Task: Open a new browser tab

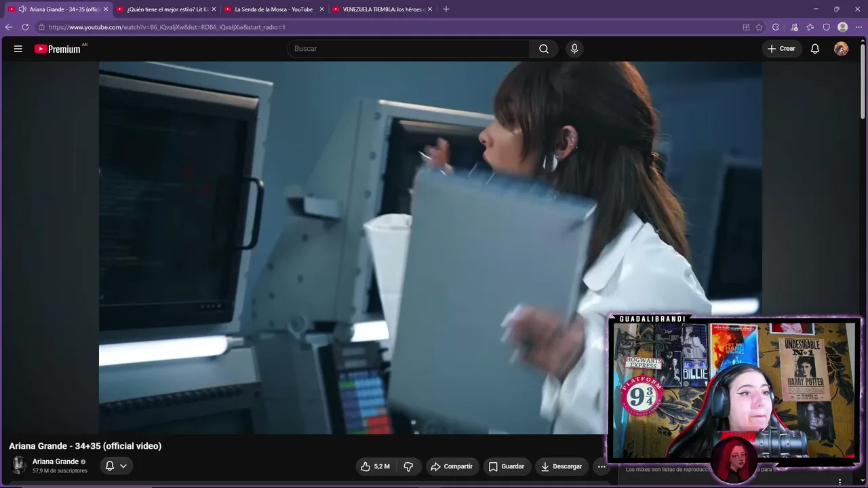Action: (x=446, y=9)
